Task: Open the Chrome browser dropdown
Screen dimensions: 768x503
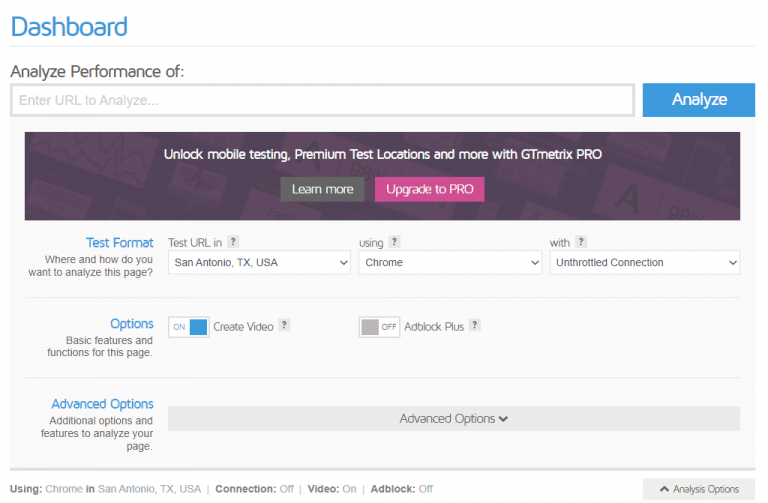Action: (450, 263)
